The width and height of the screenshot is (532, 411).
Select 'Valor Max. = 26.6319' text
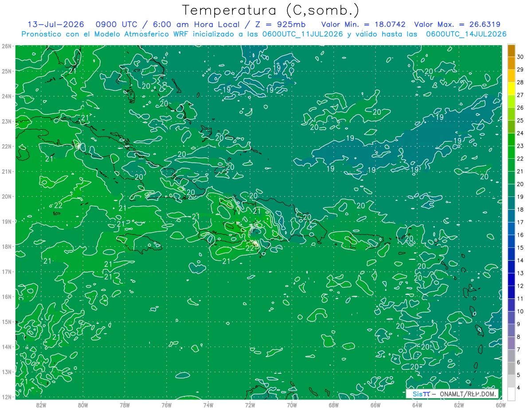click(457, 24)
